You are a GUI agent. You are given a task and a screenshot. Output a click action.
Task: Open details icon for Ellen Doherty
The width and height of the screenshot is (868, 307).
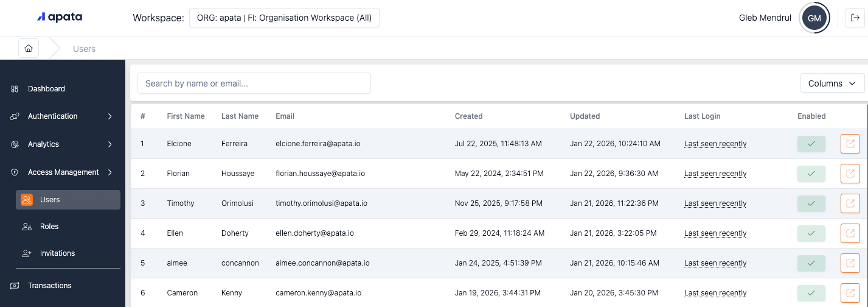tap(850, 233)
